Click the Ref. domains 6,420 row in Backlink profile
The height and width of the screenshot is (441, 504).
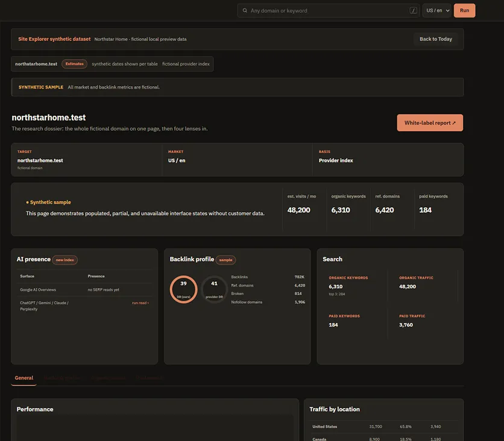268,285
